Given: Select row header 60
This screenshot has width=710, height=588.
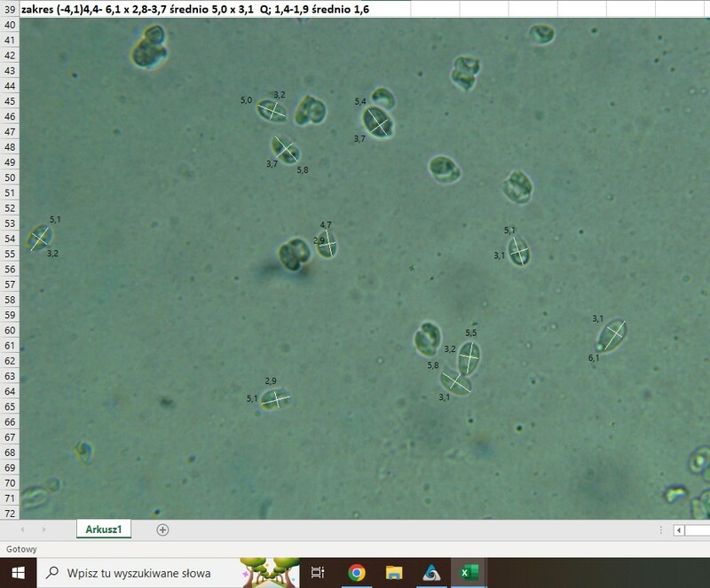Looking at the screenshot, I should coord(10,330).
